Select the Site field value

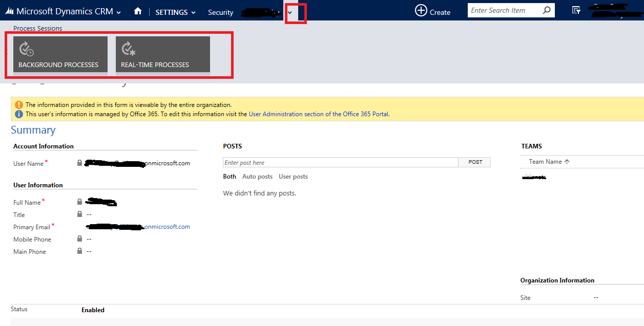(596, 297)
